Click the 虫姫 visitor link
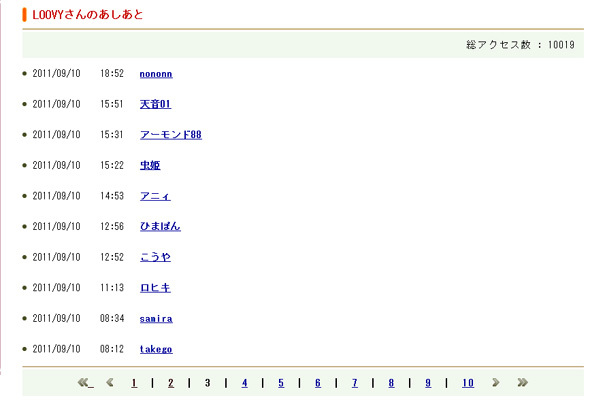Screen dimensions: 605x400 [150, 166]
